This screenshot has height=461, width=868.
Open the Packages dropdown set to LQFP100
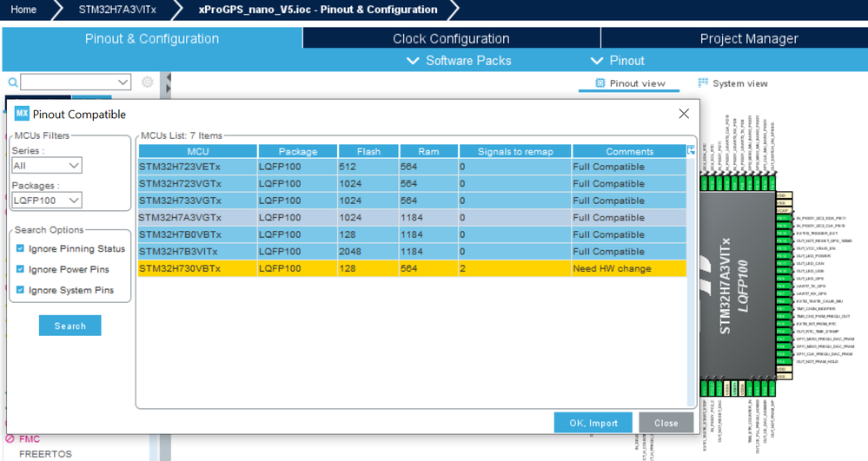click(x=47, y=201)
